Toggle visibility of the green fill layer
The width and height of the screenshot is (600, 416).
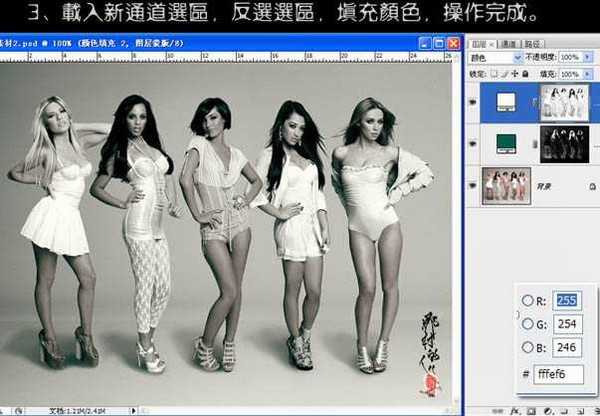tap(473, 142)
